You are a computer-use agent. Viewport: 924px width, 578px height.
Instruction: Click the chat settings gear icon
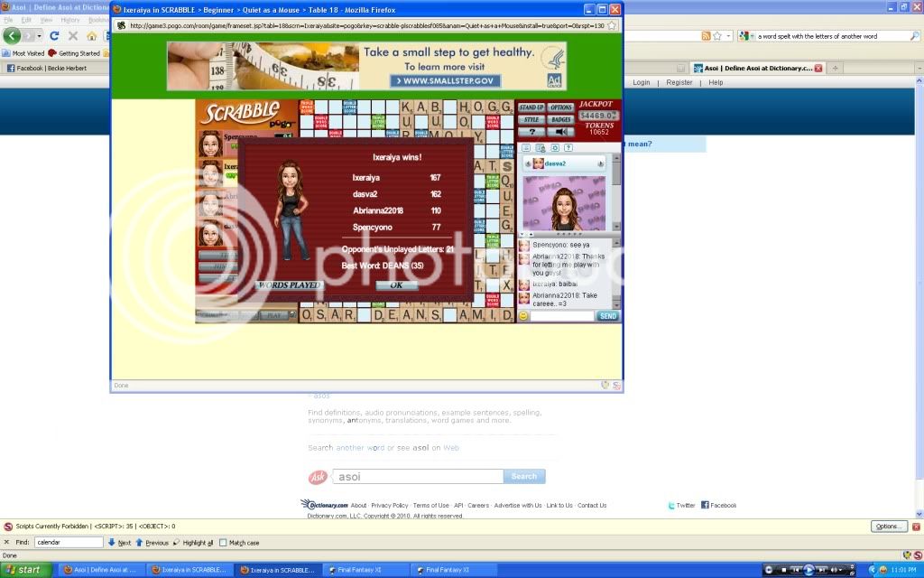(x=555, y=147)
